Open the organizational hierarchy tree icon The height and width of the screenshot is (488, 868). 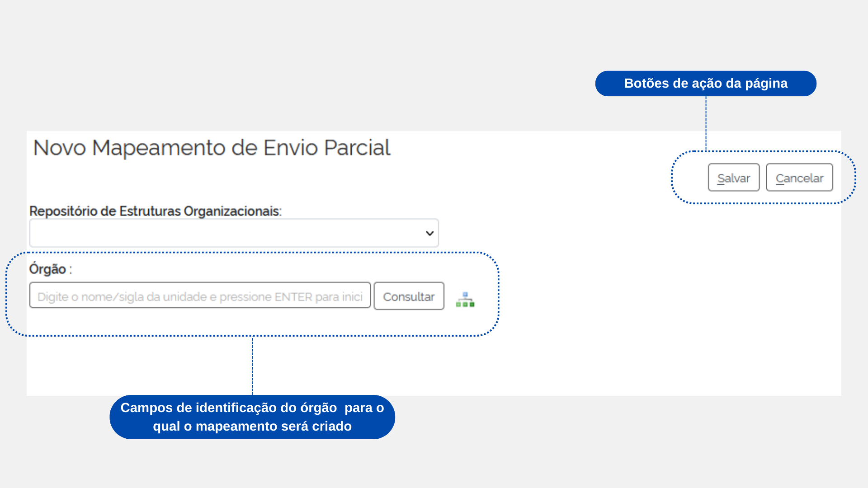click(465, 299)
